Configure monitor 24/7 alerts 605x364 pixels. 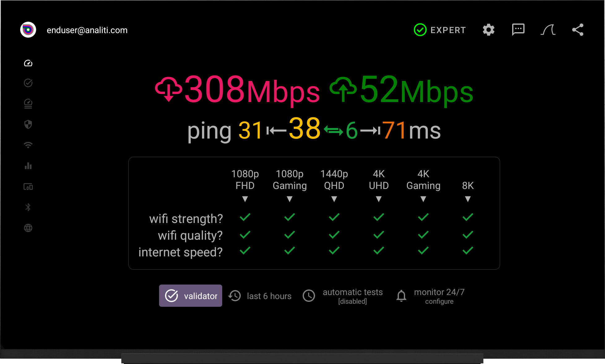(430, 296)
